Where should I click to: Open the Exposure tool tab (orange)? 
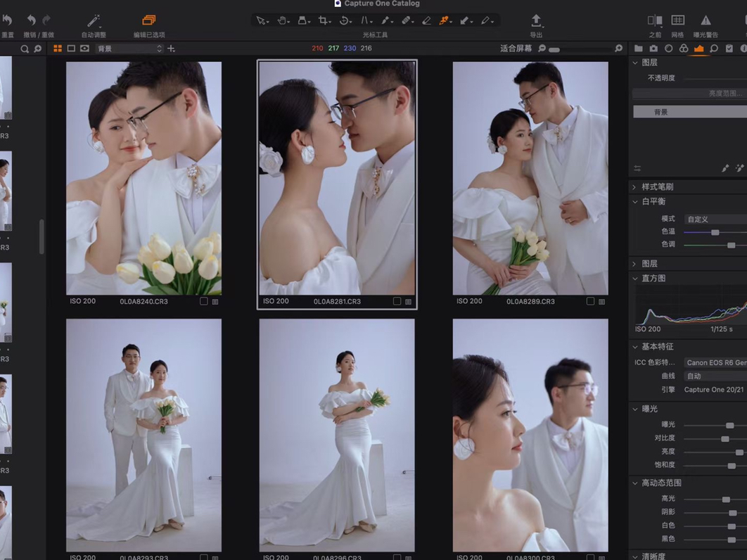pyautogui.click(x=699, y=48)
